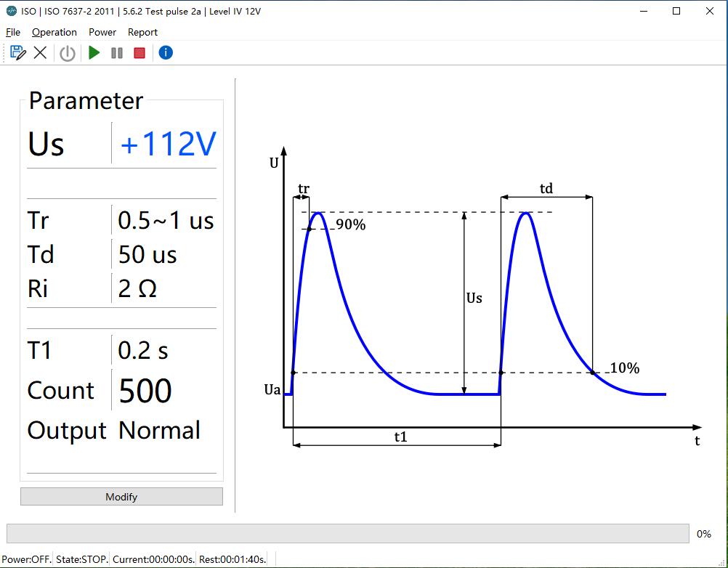Minimize the application window
This screenshot has height=568, width=728.
tap(644, 11)
